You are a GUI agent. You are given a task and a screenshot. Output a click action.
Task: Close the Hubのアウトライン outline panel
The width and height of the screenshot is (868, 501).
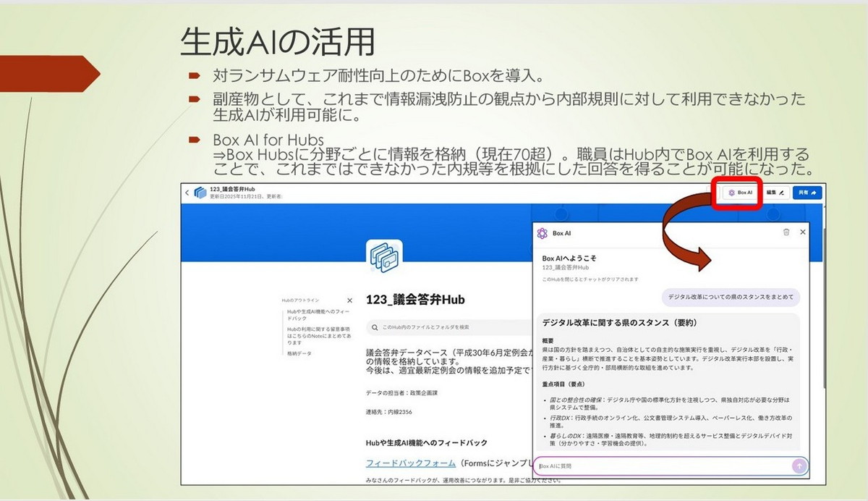point(350,300)
